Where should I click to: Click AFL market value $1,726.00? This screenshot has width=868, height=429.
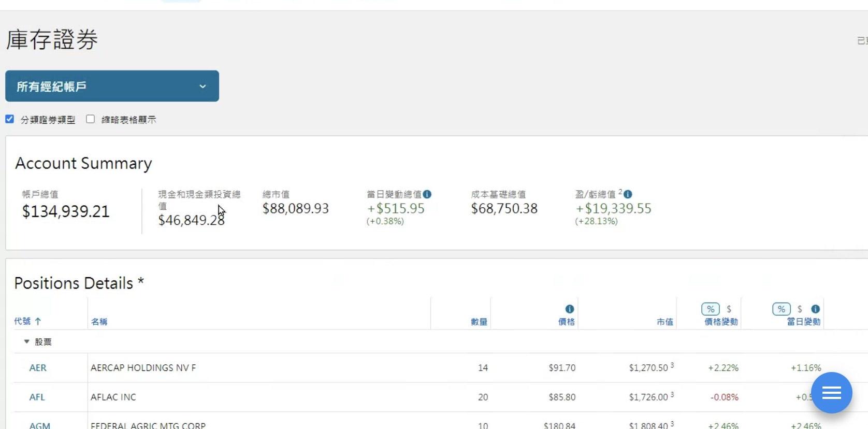pos(648,397)
